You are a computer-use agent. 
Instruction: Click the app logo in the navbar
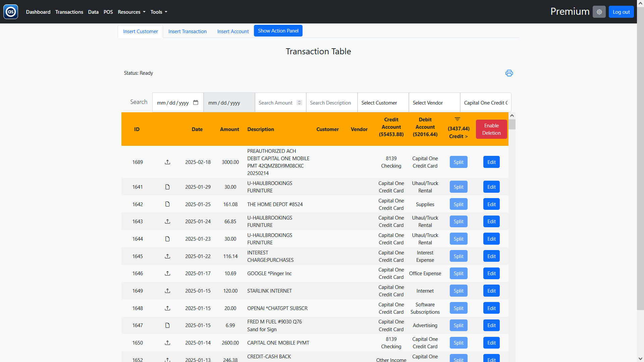click(10, 12)
